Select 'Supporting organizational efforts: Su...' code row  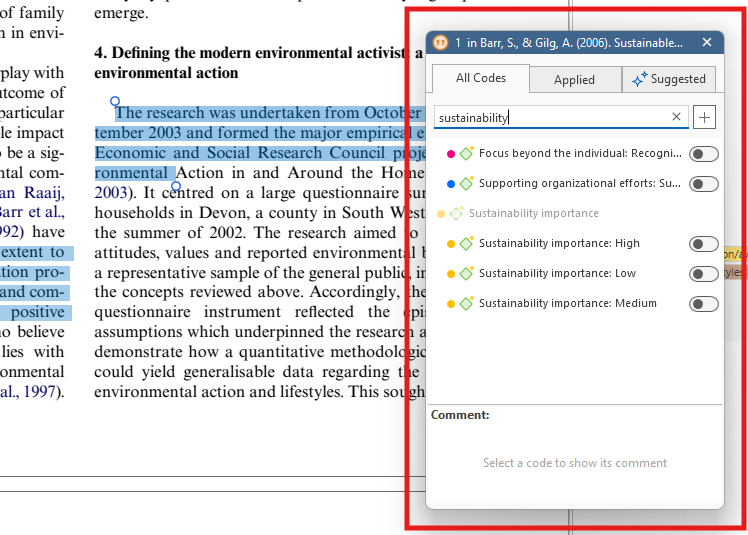[580, 183]
